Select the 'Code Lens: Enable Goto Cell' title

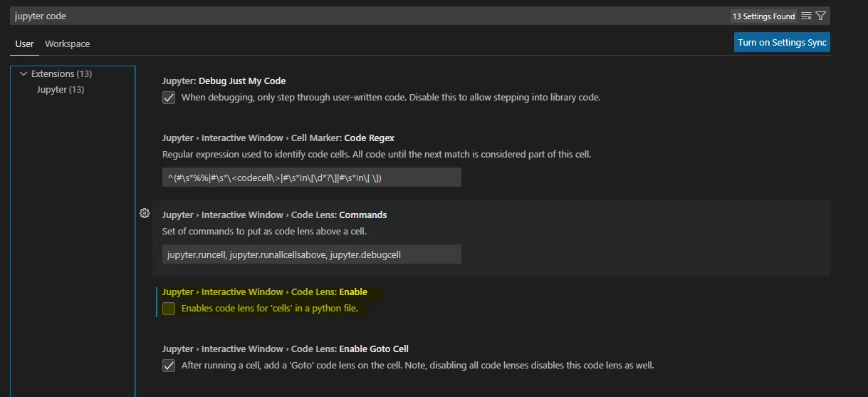[x=286, y=349]
